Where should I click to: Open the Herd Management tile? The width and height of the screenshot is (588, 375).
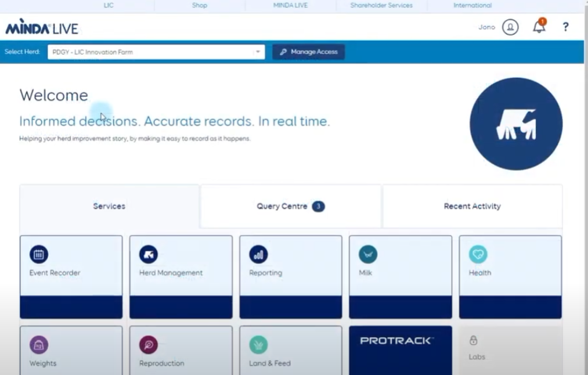click(x=181, y=277)
